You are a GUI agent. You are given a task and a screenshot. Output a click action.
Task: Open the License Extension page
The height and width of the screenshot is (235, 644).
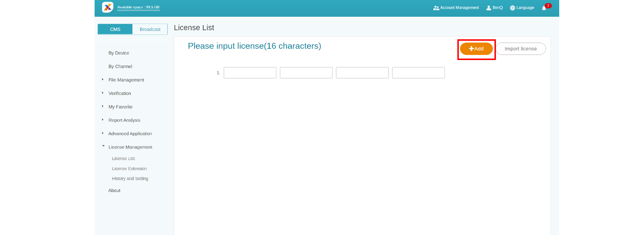(x=129, y=169)
